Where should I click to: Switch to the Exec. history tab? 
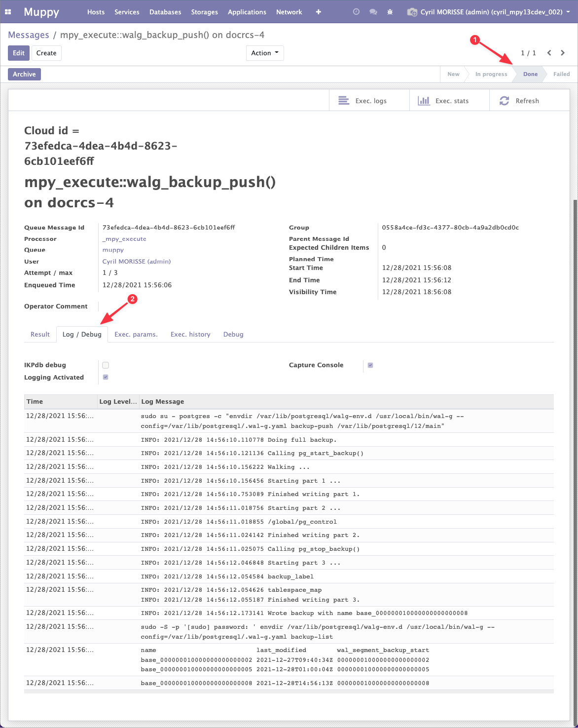click(190, 334)
